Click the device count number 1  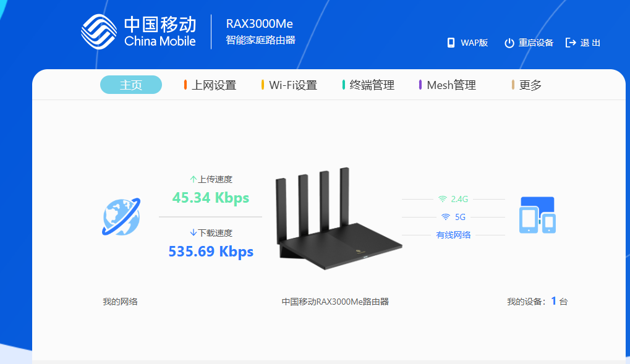point(553,301)
